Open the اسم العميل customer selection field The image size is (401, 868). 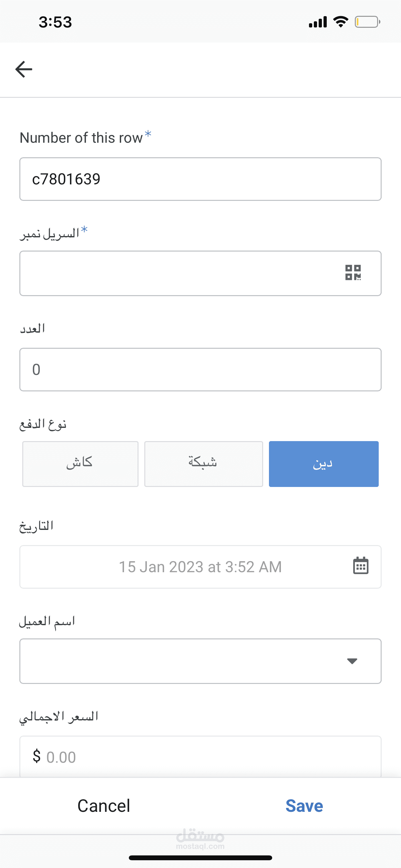coord(182,661)
